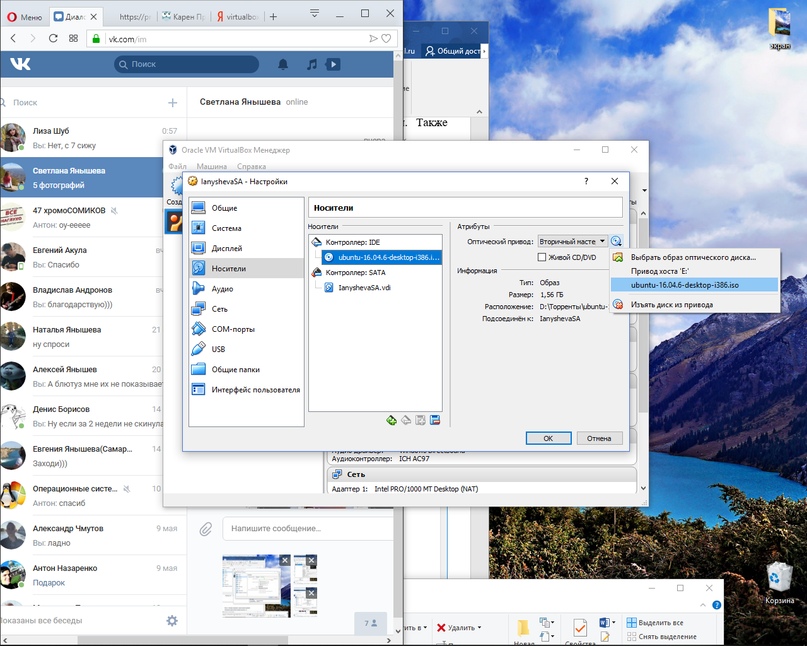Viewport: 807px width, 646px height.
Task: Click VK notifications bell icon
Action: click(x=283, y=65)
